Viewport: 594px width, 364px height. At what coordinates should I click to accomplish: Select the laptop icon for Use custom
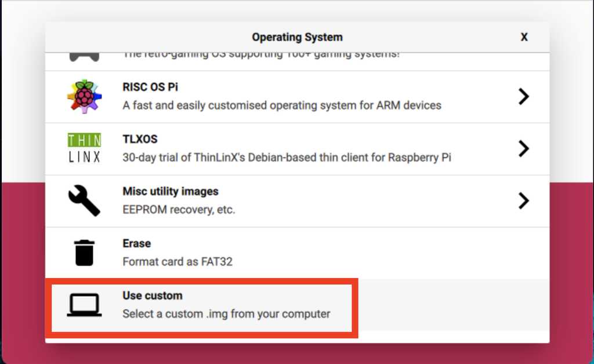pos(84,305)
